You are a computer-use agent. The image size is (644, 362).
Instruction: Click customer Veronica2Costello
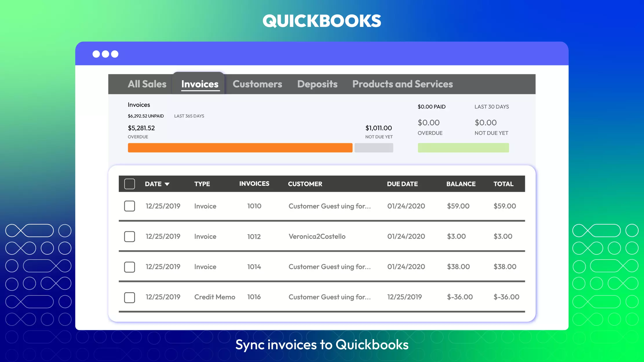pos(317,236)
